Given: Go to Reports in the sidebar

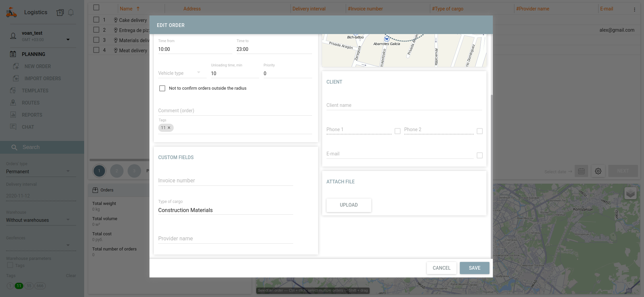Looking at the screenshot, I should [32, 115].
